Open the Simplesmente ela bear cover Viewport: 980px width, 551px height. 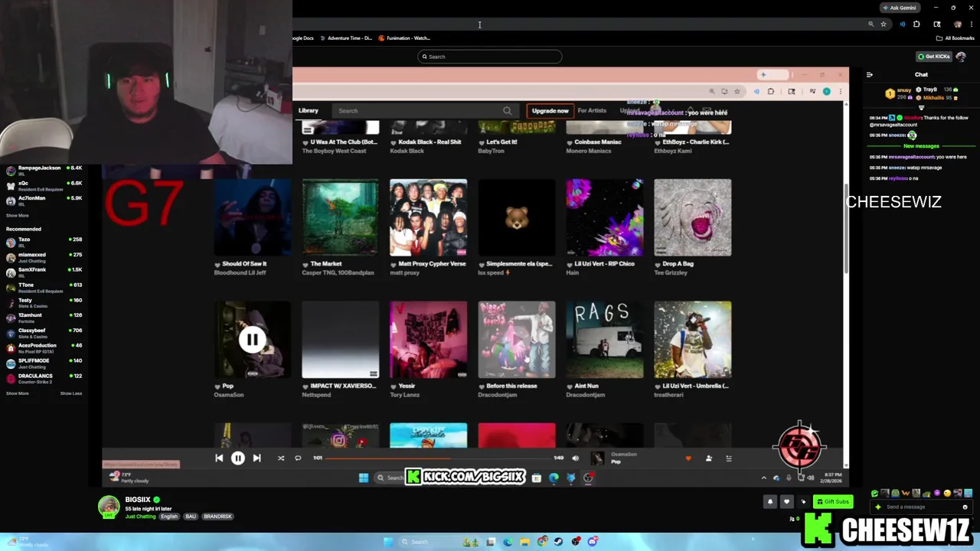(517, 217)
